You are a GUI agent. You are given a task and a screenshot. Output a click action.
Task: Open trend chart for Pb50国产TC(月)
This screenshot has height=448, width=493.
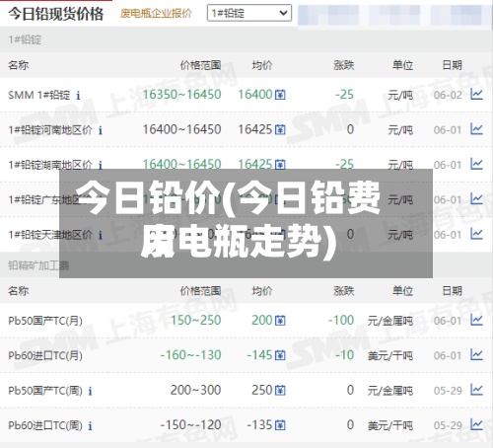476,320
